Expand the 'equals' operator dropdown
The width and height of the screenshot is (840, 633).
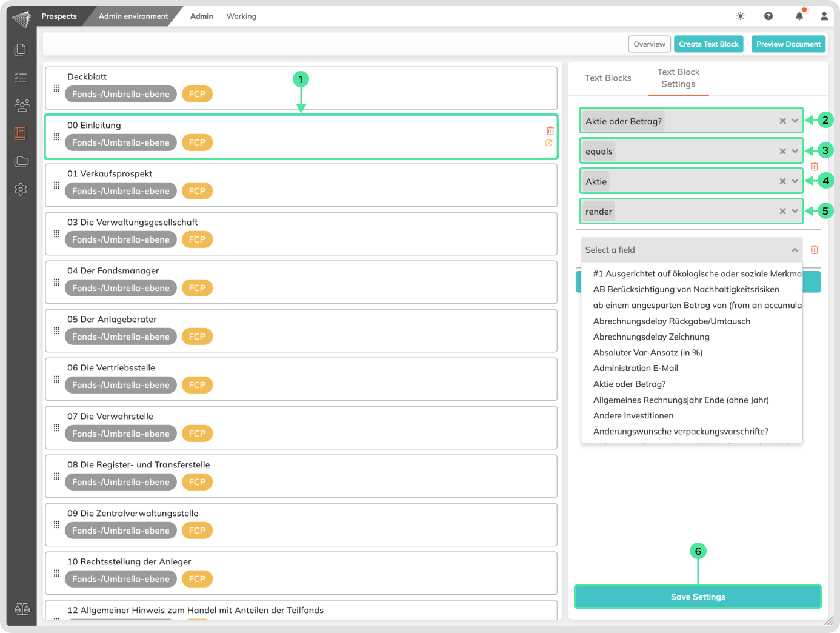click(x=795, y=151)
